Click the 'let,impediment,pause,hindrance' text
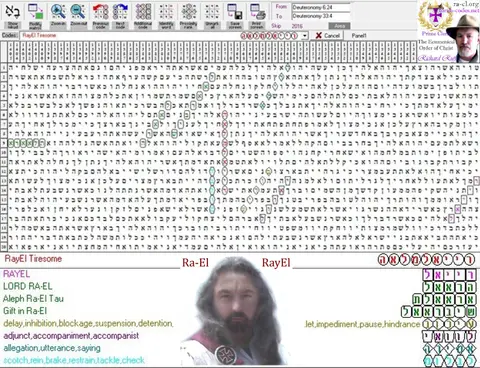The width and height of the screenshot is (480, 368). 362,324
